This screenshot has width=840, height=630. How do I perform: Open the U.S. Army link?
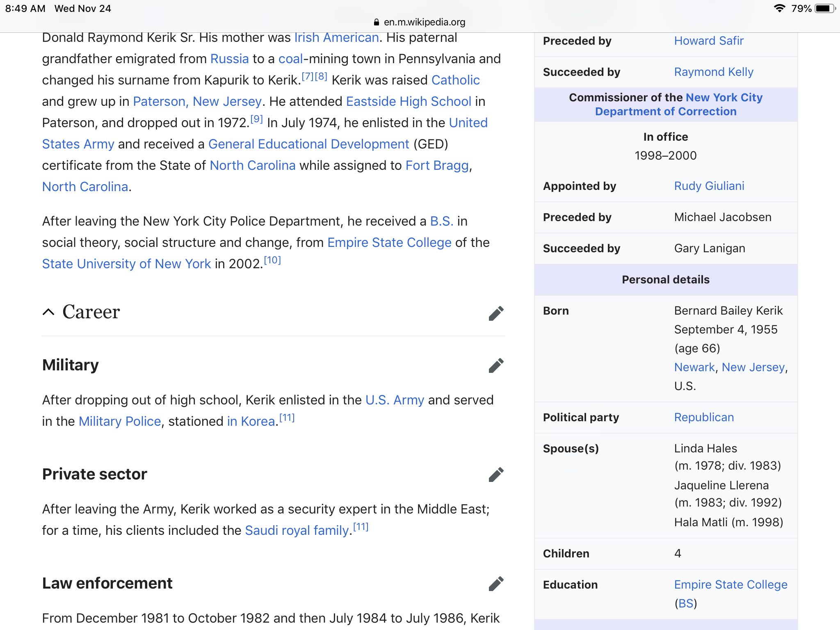(395, 400)
